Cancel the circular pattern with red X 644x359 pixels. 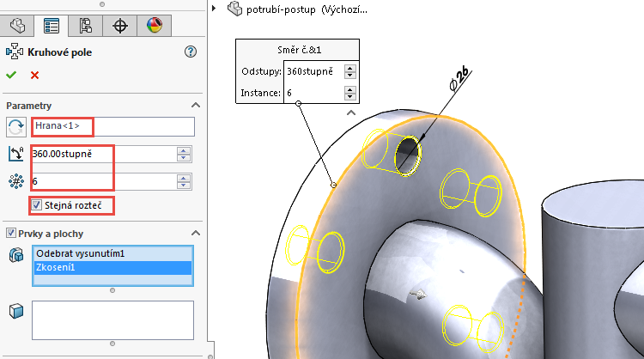point(34,76)
